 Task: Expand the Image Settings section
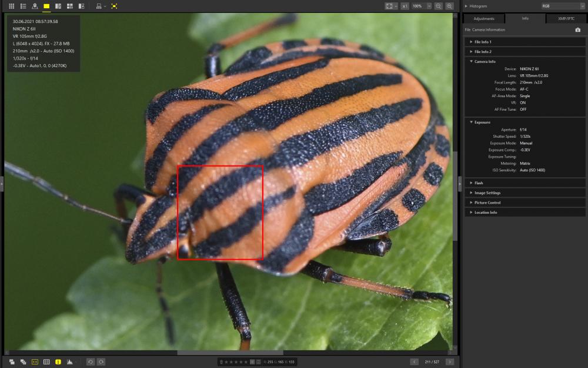tap(525, 193)
